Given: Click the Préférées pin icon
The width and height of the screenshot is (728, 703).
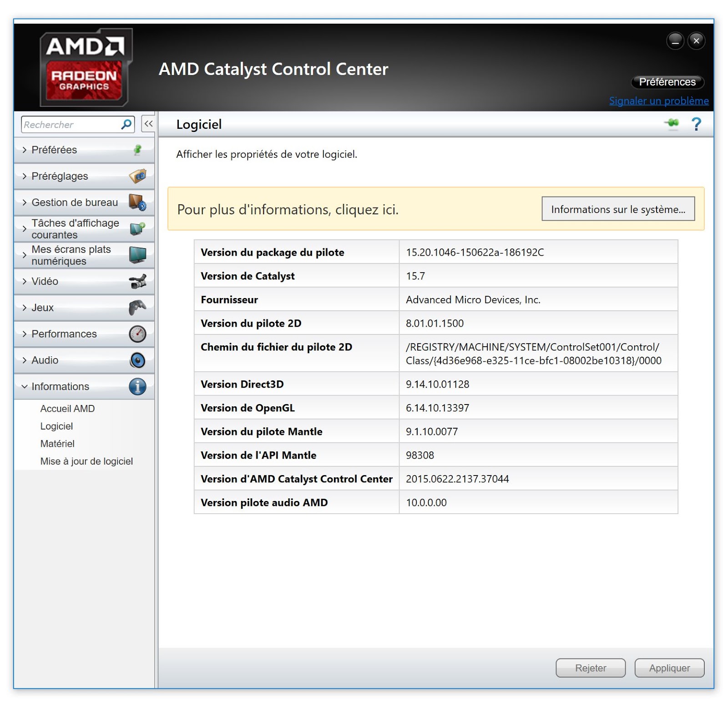Looking at the screenshot, I should 137,150.
